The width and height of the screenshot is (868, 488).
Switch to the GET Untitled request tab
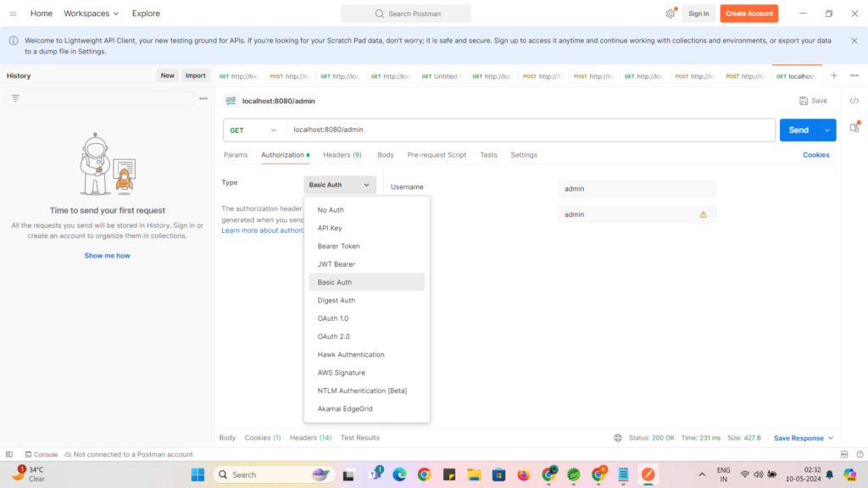[x=441, y=76]
